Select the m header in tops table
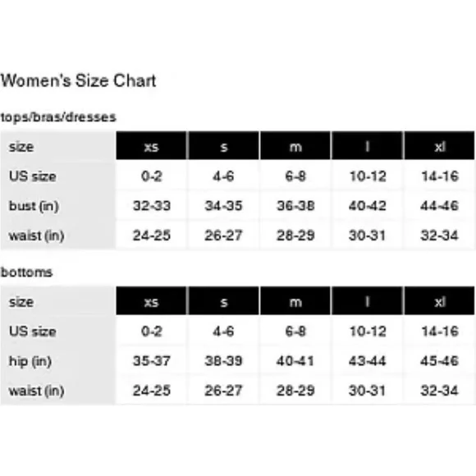The image size is (476, 476). click(x=295, y=146)
